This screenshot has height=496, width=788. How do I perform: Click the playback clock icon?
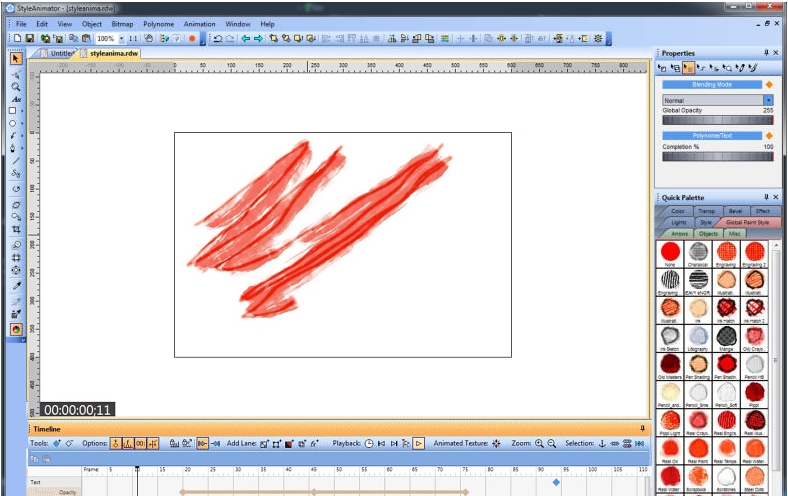[x=369, y=443]
